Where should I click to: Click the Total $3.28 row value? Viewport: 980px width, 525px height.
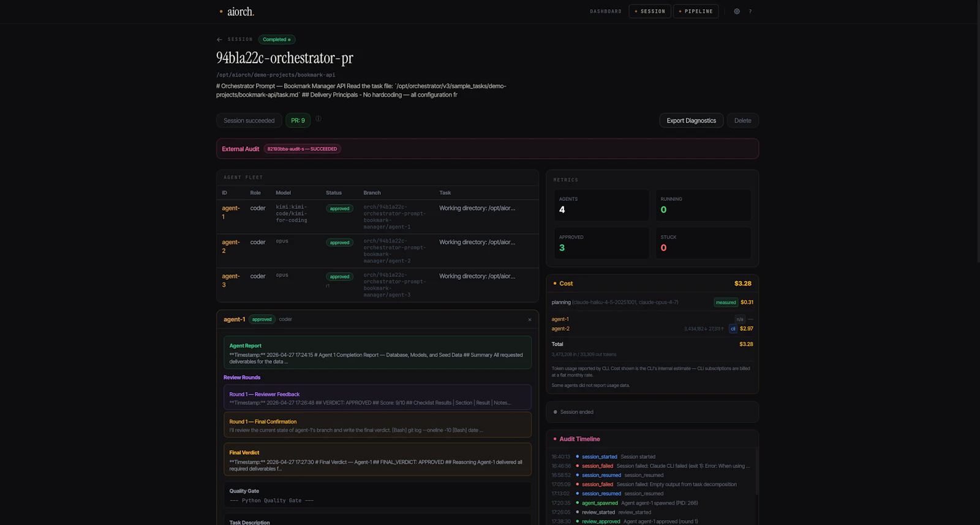(x=746, y=344)
